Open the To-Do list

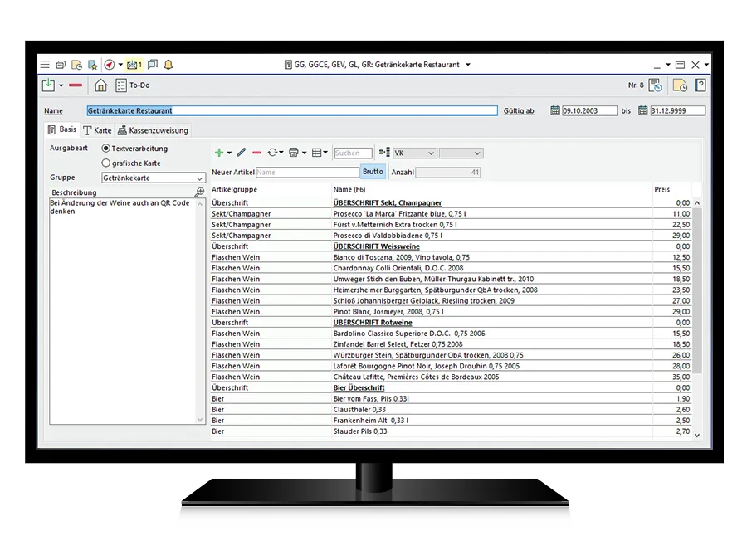[x=132, y=85]
